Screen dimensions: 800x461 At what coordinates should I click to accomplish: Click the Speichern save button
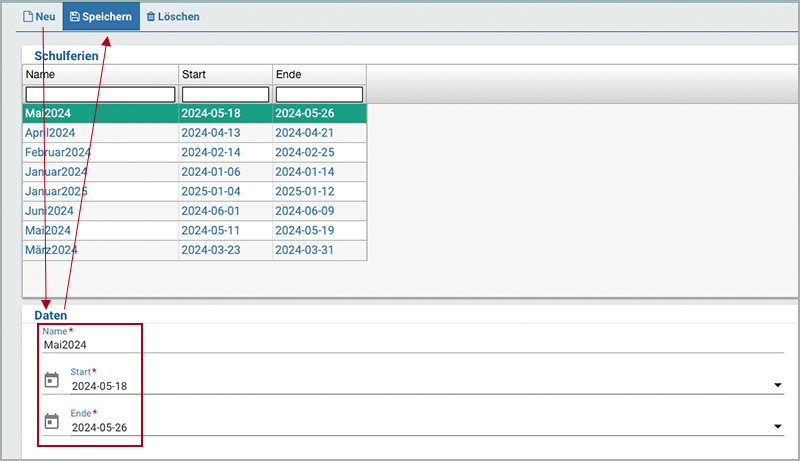pos(101,16)
